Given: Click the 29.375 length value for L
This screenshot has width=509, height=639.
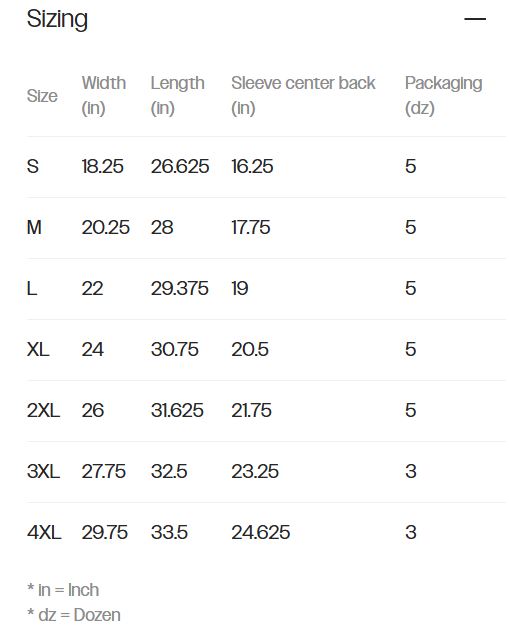Looking at the screenshot, I should click(179, 289).
